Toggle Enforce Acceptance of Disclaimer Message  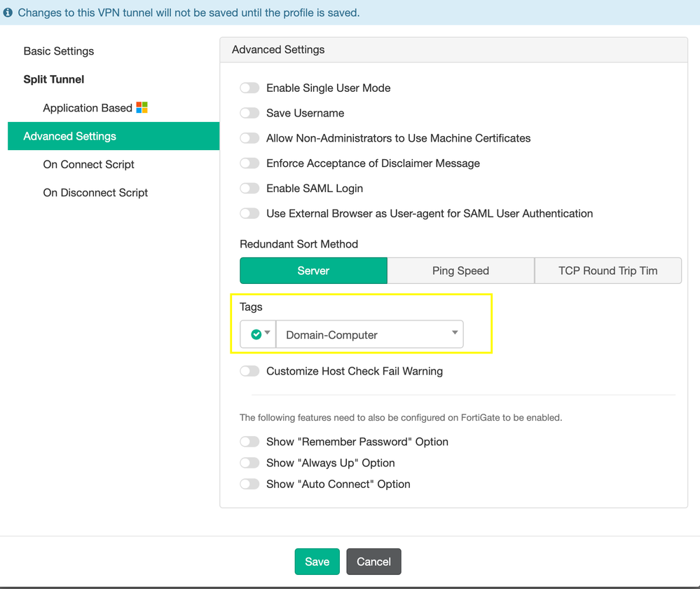(x=249, y=163)
